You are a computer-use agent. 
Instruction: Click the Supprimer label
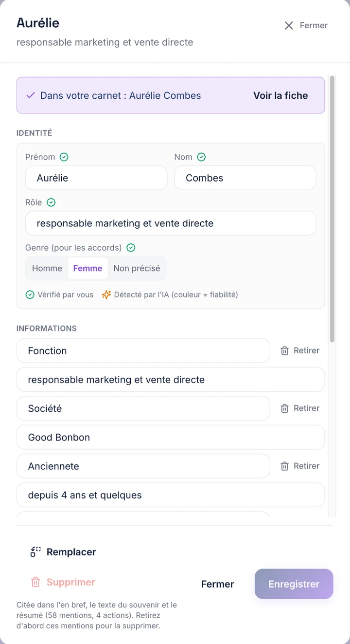pyautogui.click(x=71, y=582)
